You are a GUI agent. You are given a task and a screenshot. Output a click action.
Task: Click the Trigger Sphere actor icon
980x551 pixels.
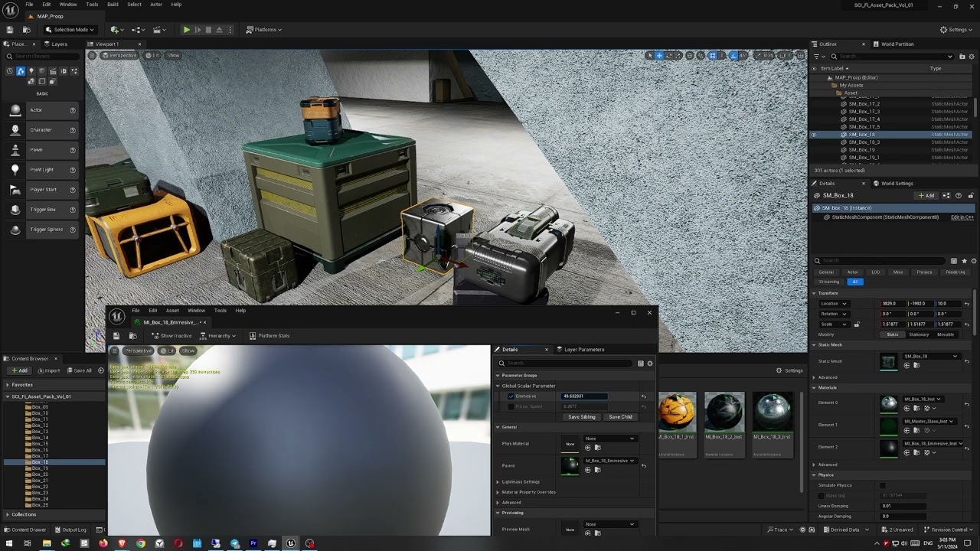pyautogui.click(x=15, y=230)
